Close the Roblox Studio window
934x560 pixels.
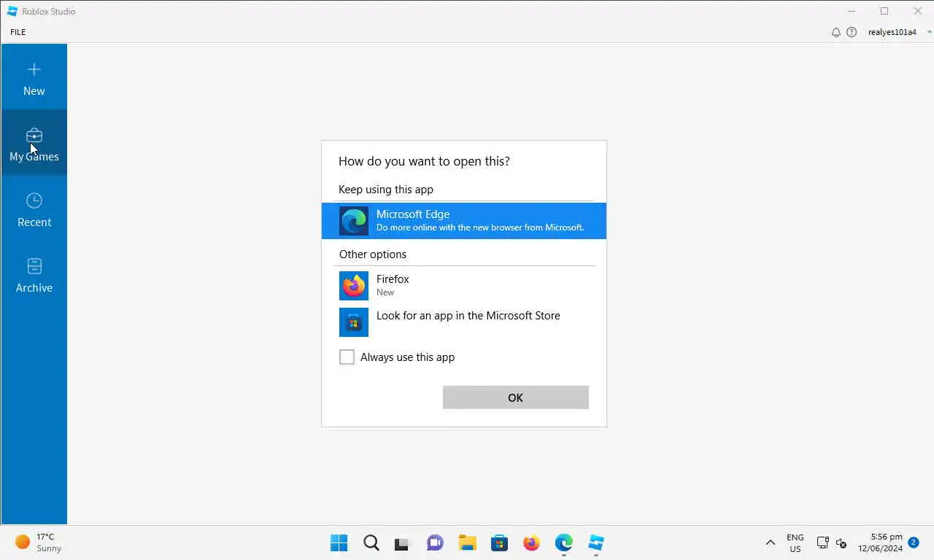(x=917, y=11)
